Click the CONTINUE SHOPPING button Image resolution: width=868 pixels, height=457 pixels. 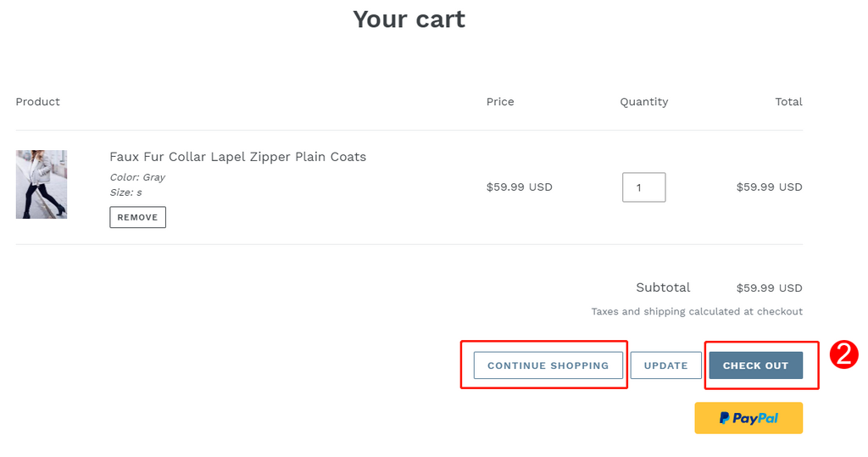coord(548,365)
